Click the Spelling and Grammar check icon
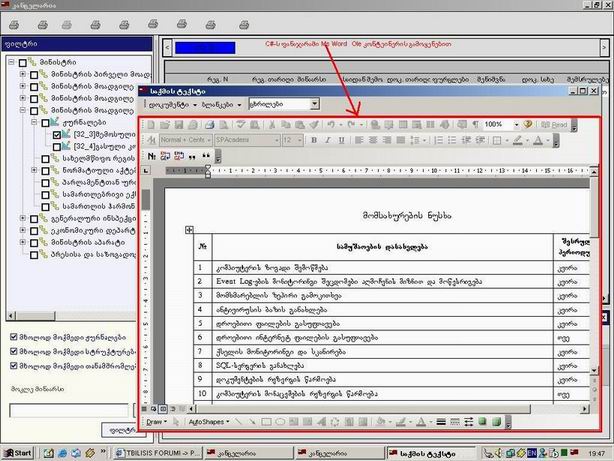 [x=240, y=125]
